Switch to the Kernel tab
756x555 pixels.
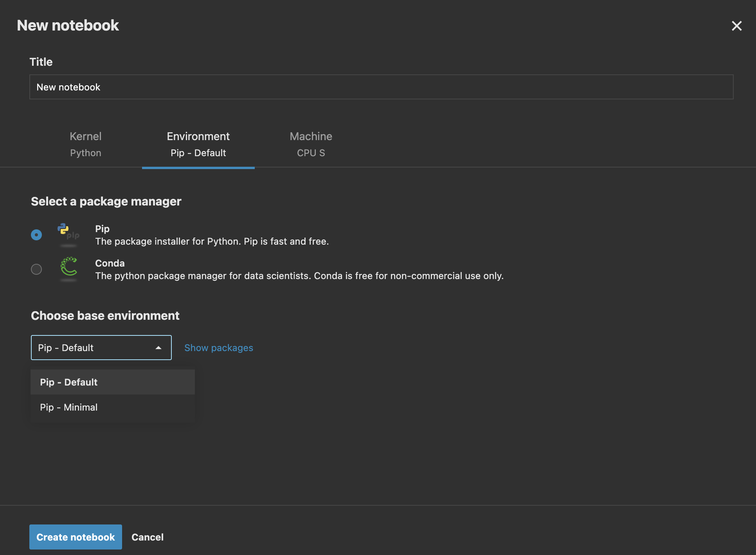85,144
